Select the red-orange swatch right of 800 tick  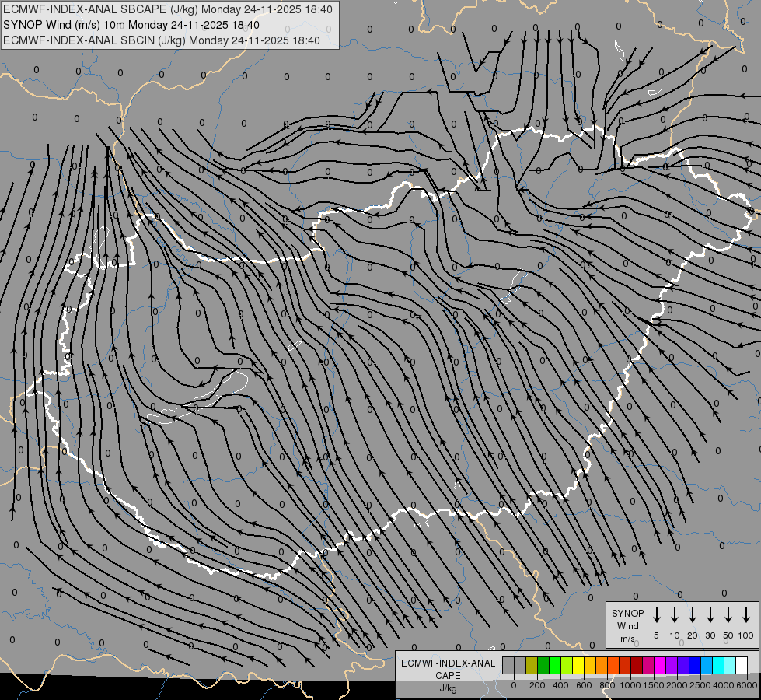click(x=613, y=665)
